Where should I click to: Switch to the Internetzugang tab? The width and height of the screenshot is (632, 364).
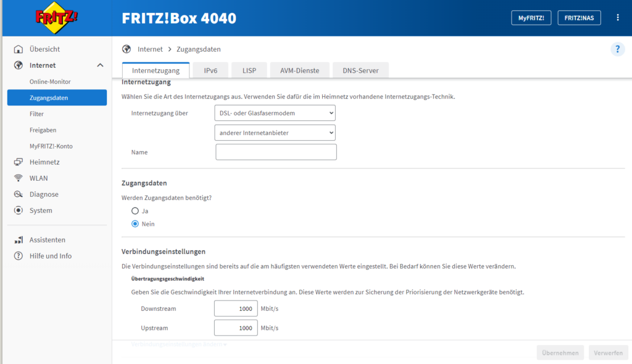click(156, 70)
